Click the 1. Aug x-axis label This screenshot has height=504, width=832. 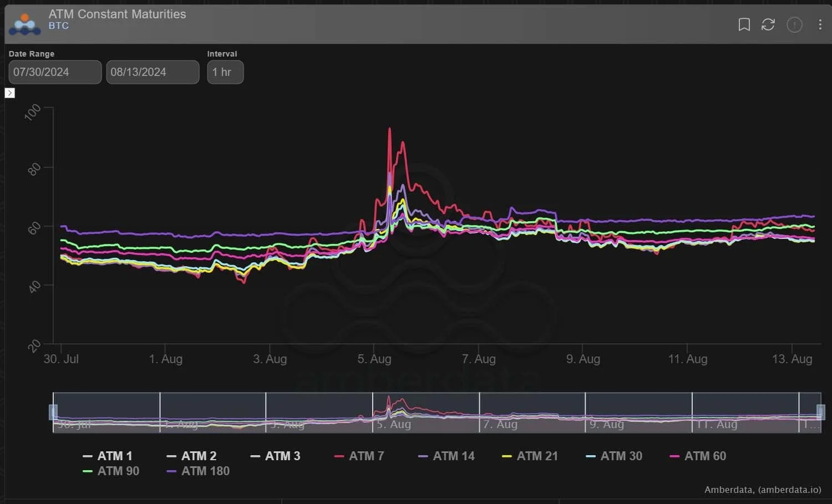point(165,359)
